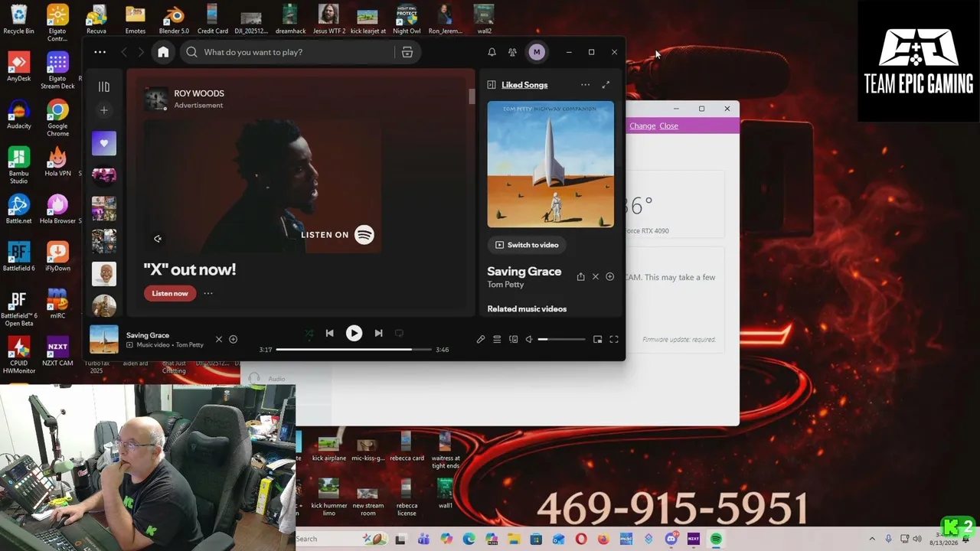
Task: Open Friend Activity icon in Spotify
Action: (512, 52)
